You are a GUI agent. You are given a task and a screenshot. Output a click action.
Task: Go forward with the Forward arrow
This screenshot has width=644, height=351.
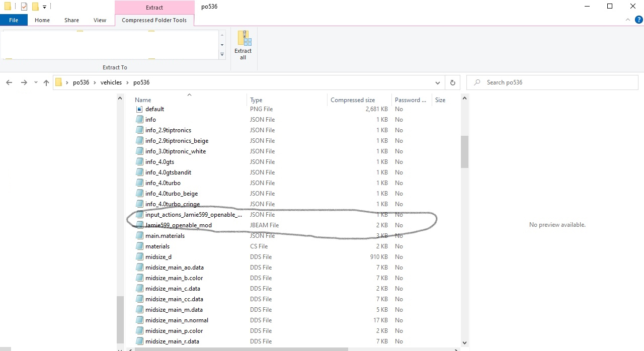click(24, 82)
